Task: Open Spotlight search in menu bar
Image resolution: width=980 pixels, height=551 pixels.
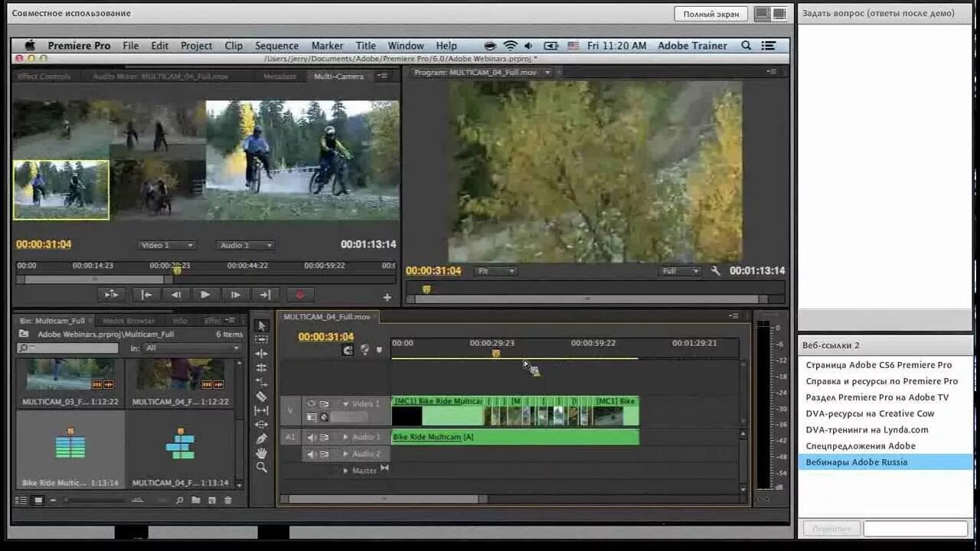Action: [746, 46]
